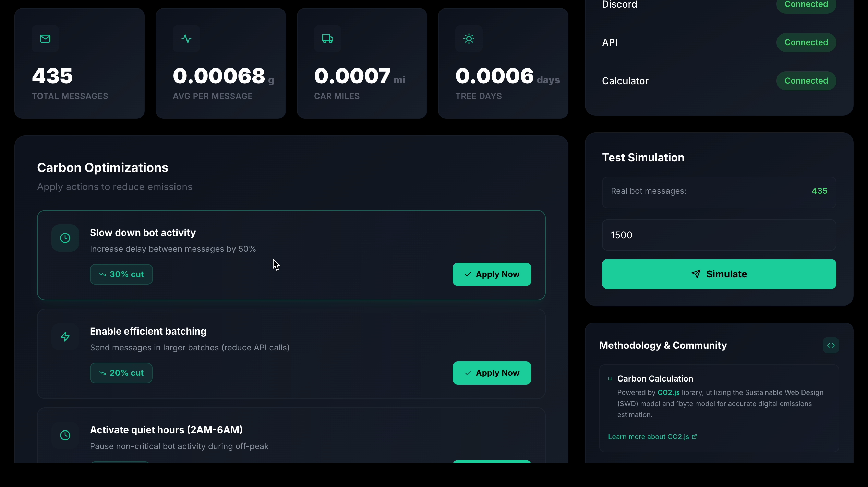Click the code brackets icon in Methodology panel

[831, 345]
